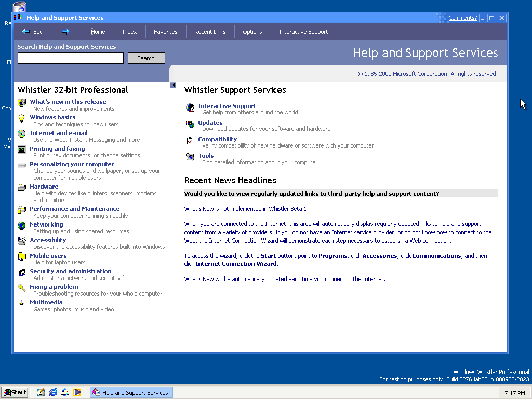Open the Compatibility link
Viewport: 532px width, 399px height.
(217, 139)
